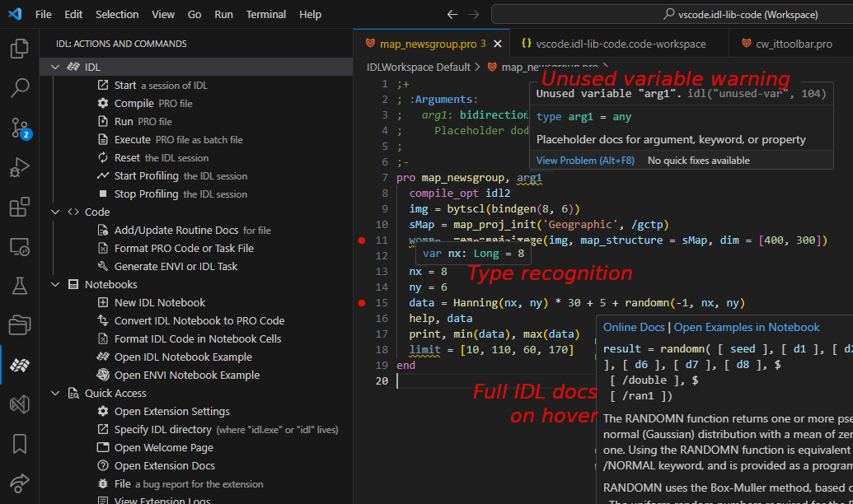The height and width of the screenshot is (504, 853).
Task: Reset the IDL session
Action: point(152,158)
